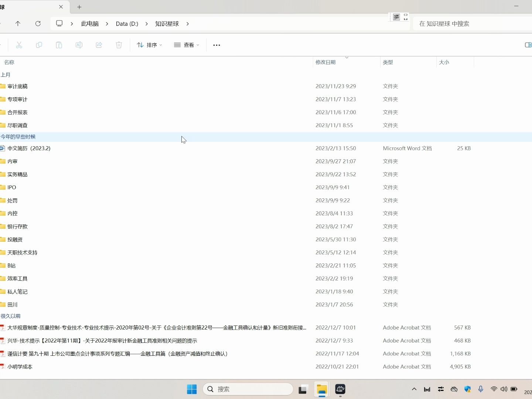This screenshot has height=399, width=532.
Task: Select the 投融资 folder
Action: (15, 239)
